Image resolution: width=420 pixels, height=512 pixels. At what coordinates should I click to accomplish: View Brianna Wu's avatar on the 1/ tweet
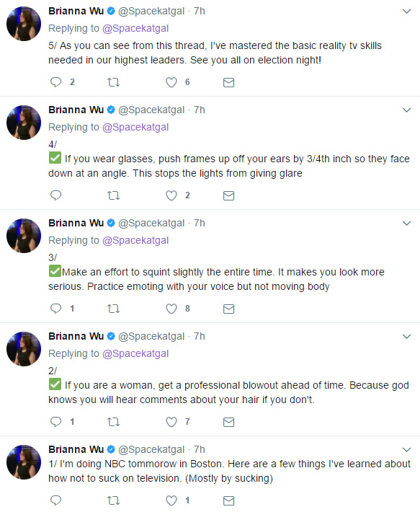24,462
